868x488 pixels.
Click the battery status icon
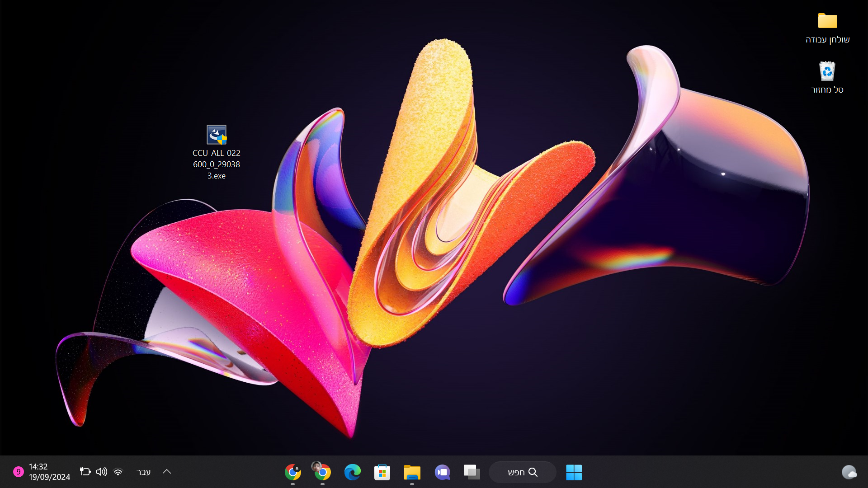pos(85,472)
